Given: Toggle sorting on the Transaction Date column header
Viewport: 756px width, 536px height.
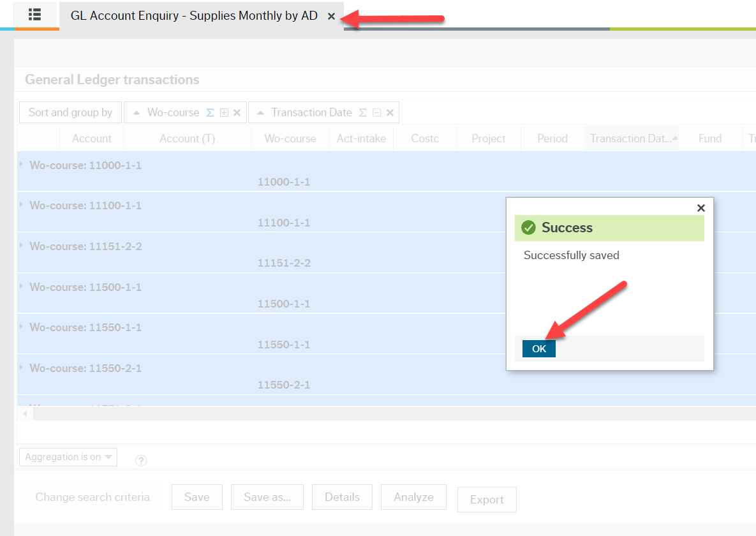Looking at the screenshot, I should (x=631, y=138).
